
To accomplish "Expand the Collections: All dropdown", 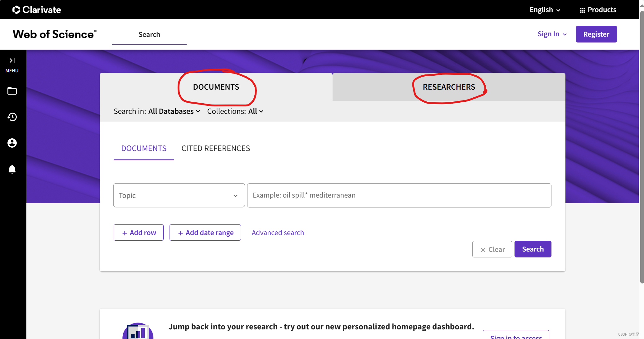I will point(256,111).
